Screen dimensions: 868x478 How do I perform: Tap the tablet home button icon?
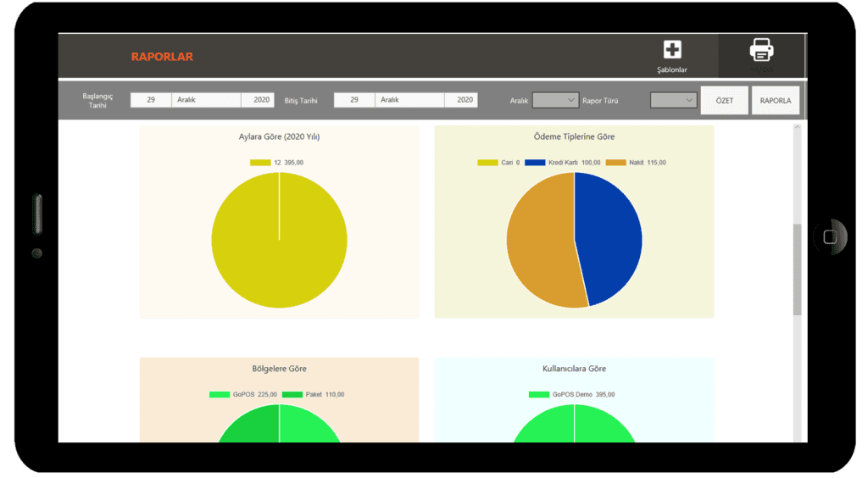tap(830, 237)
